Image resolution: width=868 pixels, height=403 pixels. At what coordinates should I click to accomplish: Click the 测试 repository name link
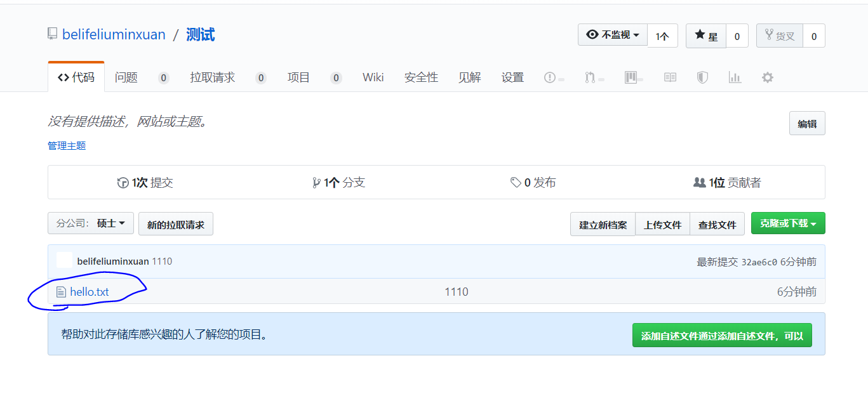(x=201, y=34)
